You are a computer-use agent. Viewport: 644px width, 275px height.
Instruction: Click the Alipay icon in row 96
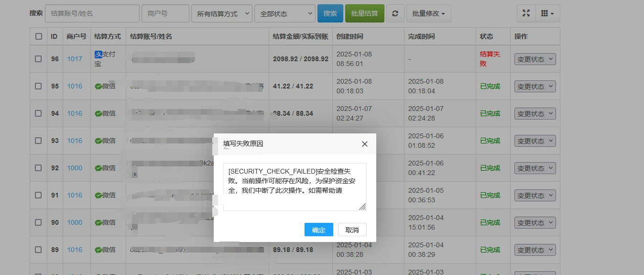(x=98, y=55)
